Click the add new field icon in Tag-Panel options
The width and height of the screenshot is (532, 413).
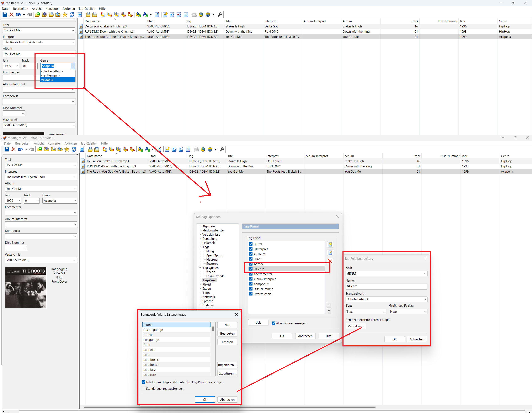(330, 244)
